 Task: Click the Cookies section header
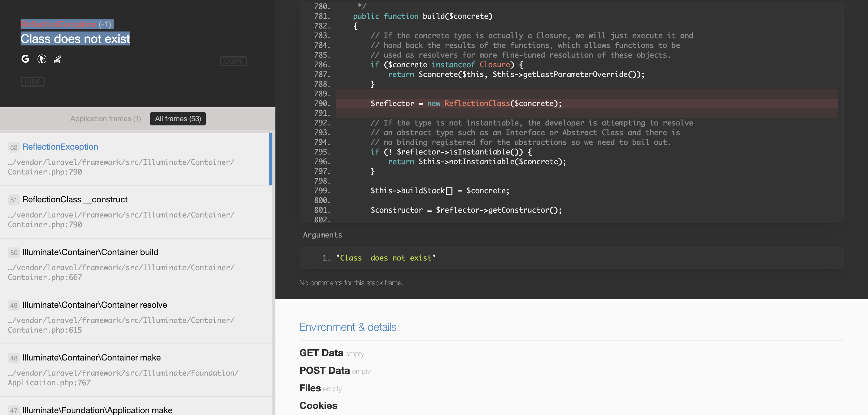318,406
